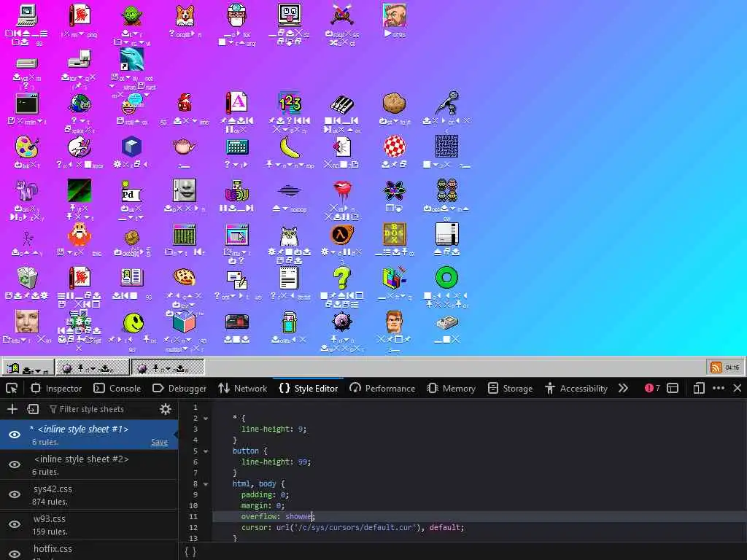Create a new style sheet with plus
This screenshot has width=747, height=560.
click(x=12, y=409)
